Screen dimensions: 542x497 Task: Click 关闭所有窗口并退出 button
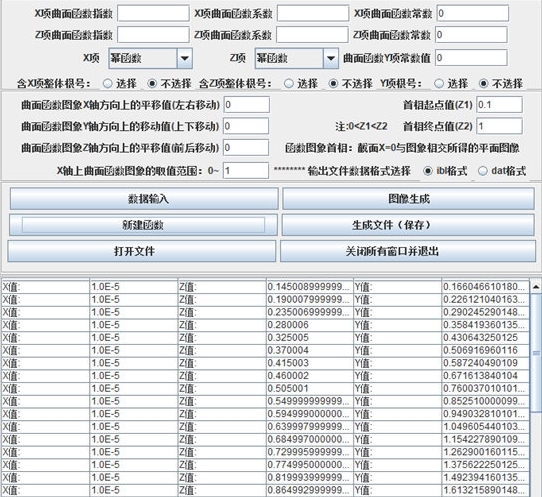(408, 251)
